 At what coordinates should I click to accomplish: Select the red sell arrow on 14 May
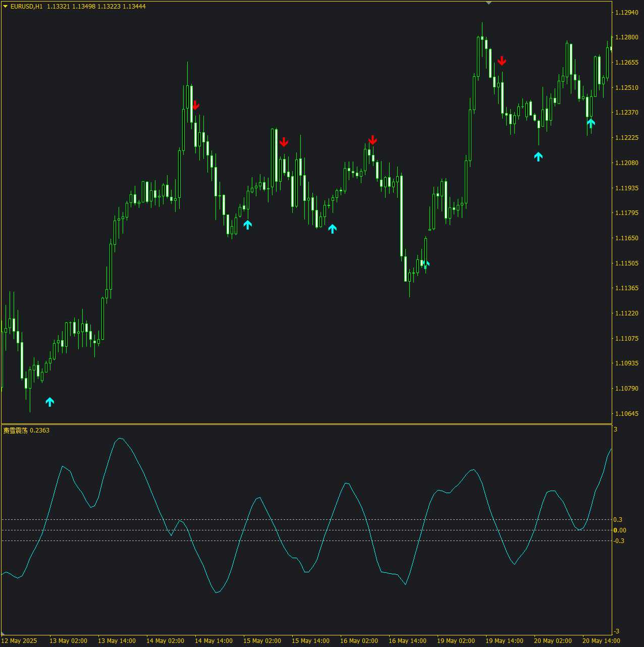[195, 105]
